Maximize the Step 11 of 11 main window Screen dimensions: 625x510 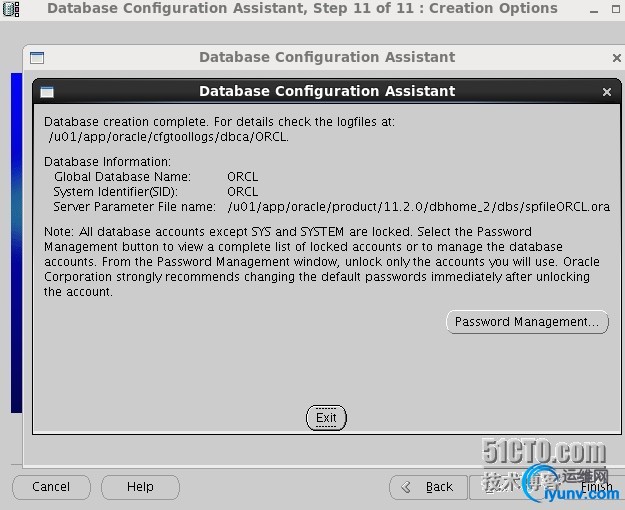pyautogui.click(x=616, y=9)
